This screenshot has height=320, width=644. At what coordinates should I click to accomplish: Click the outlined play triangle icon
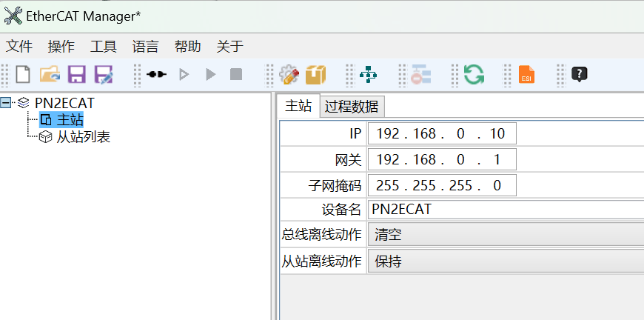(184, 74)
